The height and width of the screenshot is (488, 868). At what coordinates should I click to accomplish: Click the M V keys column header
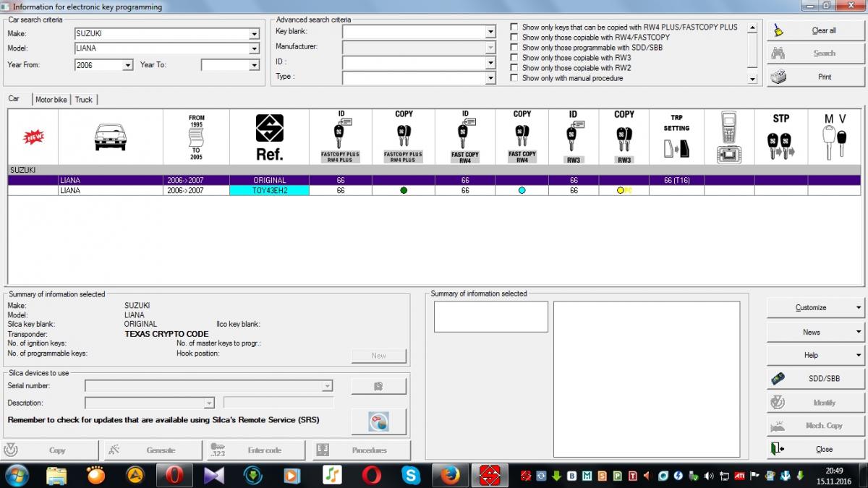pos(835,137)
